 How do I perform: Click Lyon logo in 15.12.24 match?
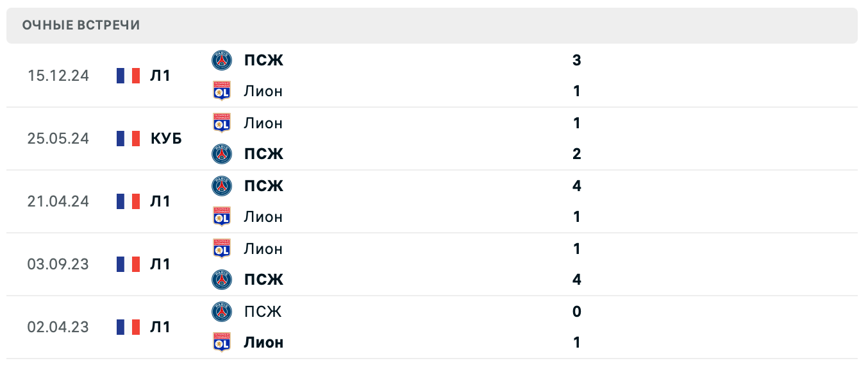pos(222,91)
